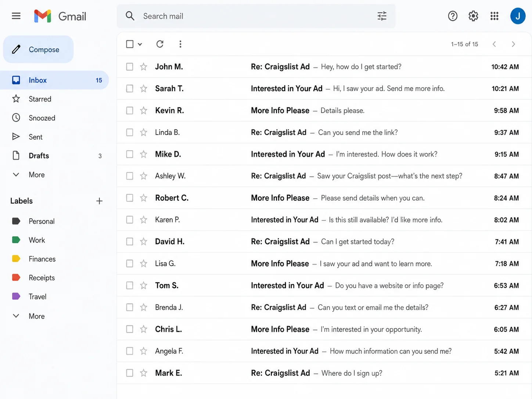
Task: Select the email from Kevin R.
Action: pos(130,110)
